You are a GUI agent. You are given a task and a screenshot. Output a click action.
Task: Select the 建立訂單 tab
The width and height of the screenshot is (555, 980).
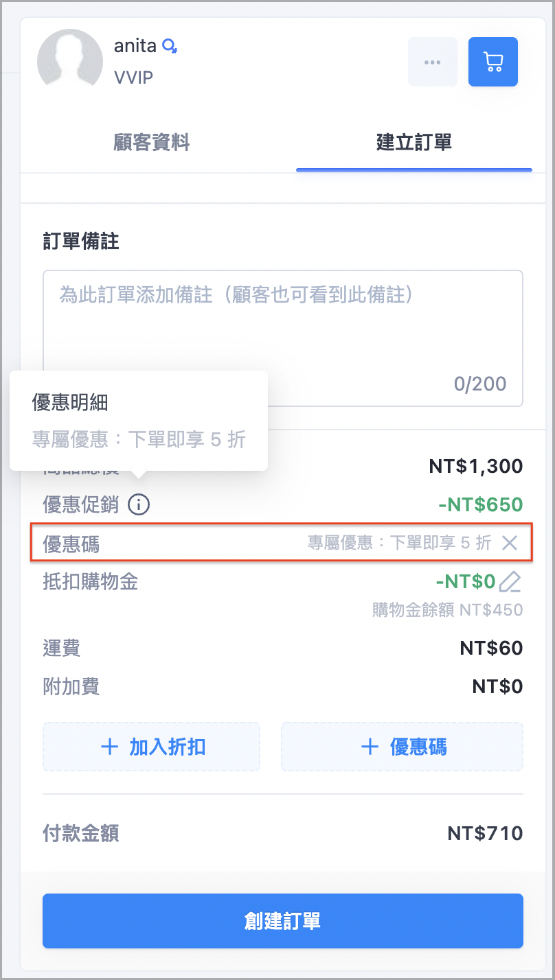[414, 143]
